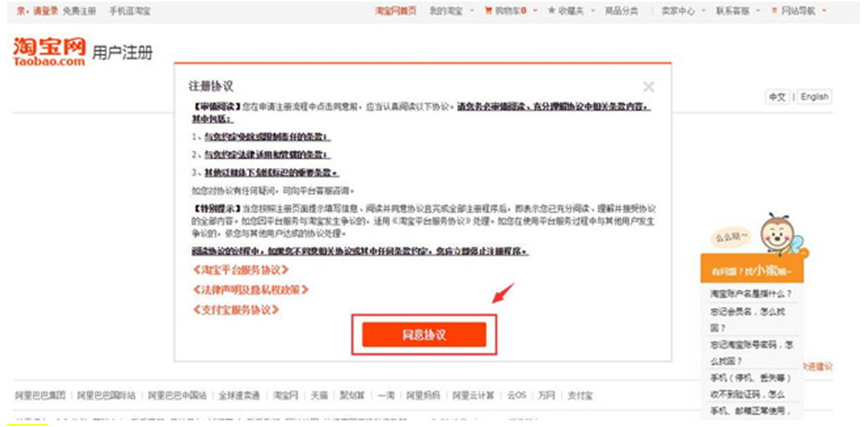Click the 手机逛淘宝 link
Viewport: 868px width, 427px height.
pos(130,11)
